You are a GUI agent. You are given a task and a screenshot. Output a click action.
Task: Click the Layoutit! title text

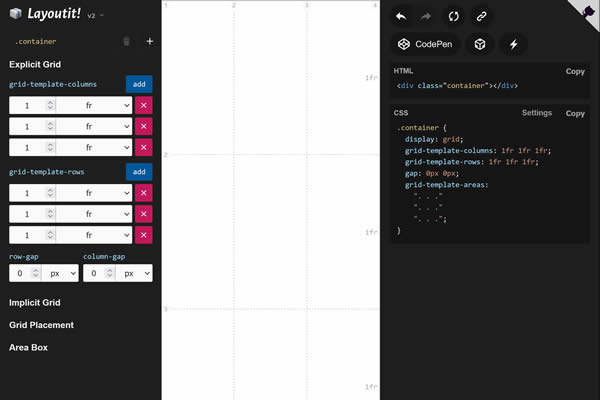[54, 14]
